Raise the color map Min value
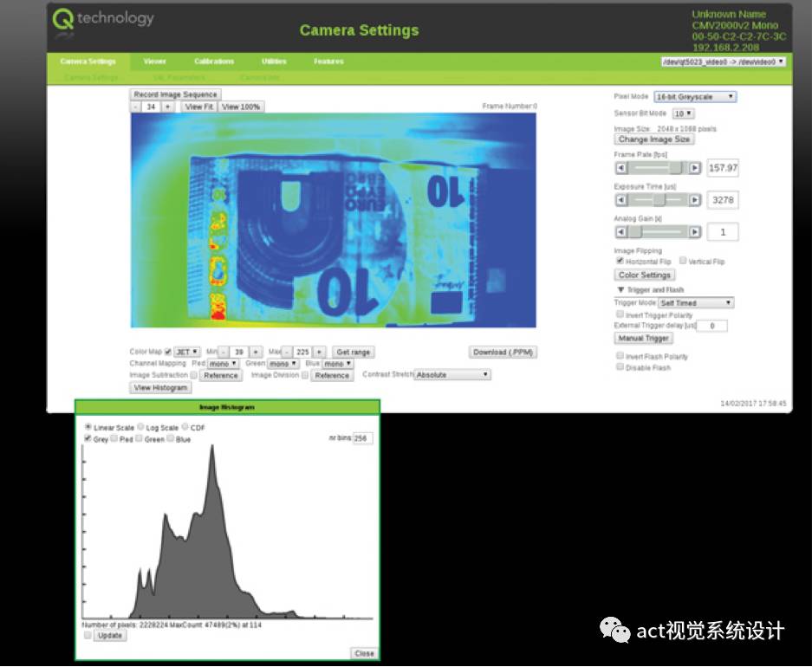Image resolution: width=812 pixels, height=667 pixels. [x=256, y=352]
